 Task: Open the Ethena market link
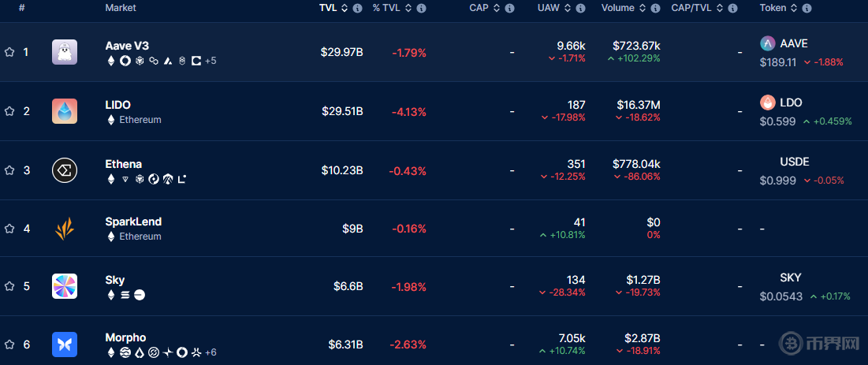click(124, 164)
